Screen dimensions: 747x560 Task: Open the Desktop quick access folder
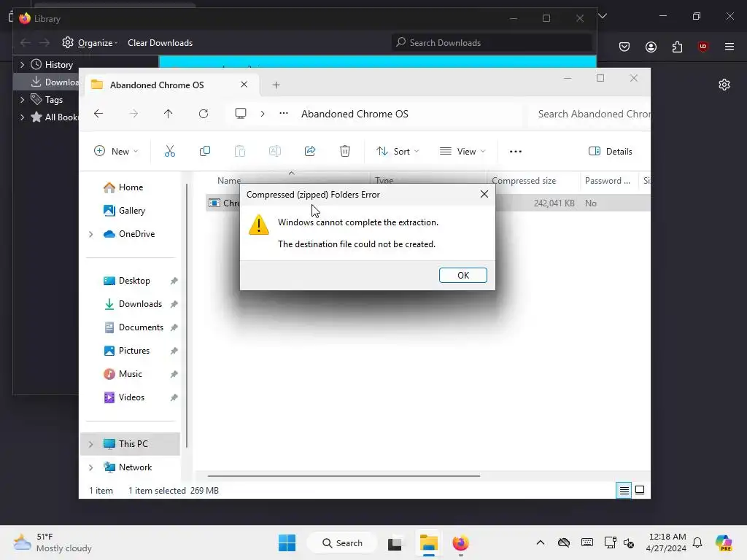pyautogui.click(x=134, y=281)
